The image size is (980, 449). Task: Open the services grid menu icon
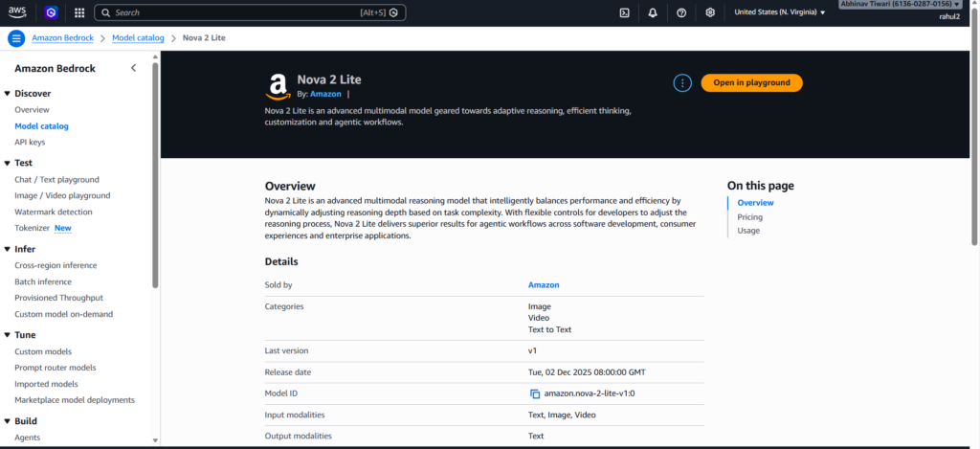tap(78, 12)
